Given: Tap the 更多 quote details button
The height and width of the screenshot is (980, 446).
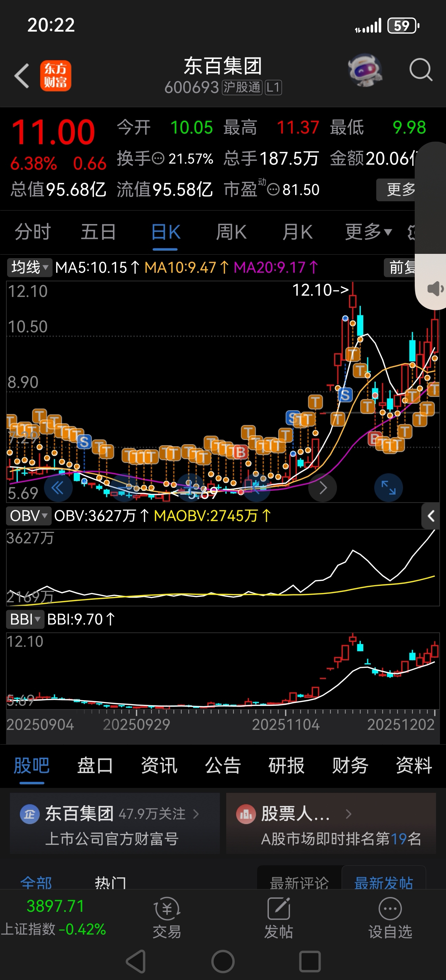Looking at the screenshot, I should coord(396,190).
